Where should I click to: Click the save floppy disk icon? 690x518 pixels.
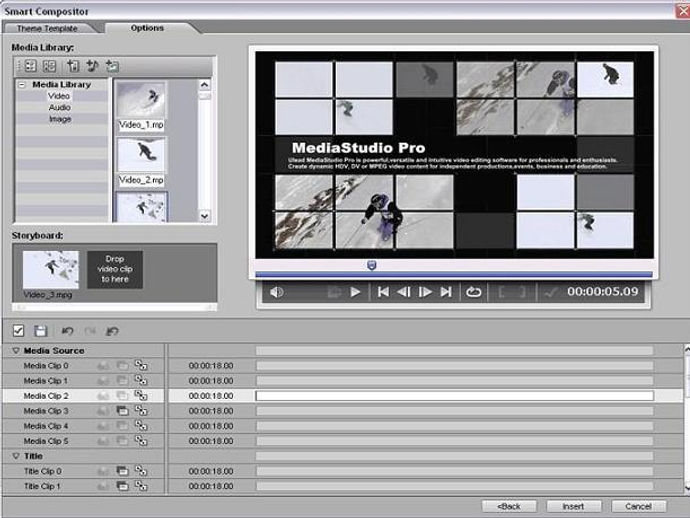click(x=40, y=331)
